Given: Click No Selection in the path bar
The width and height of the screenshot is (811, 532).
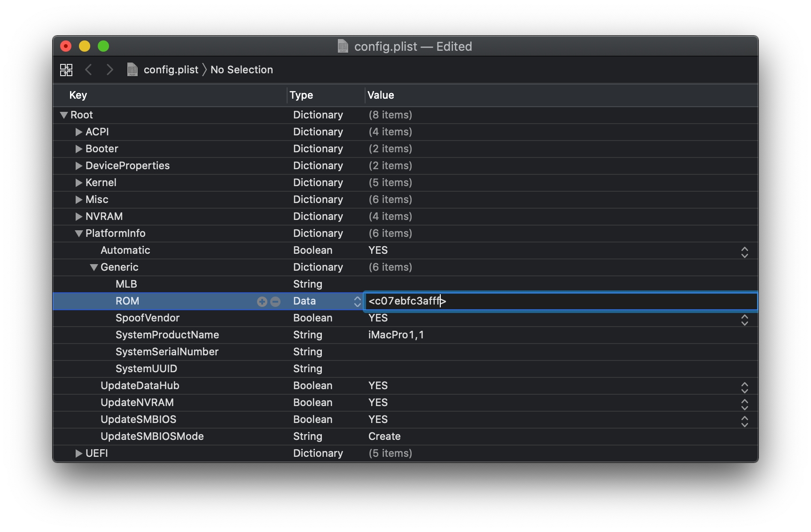Looking at the screenshot, I should (242, 70).
